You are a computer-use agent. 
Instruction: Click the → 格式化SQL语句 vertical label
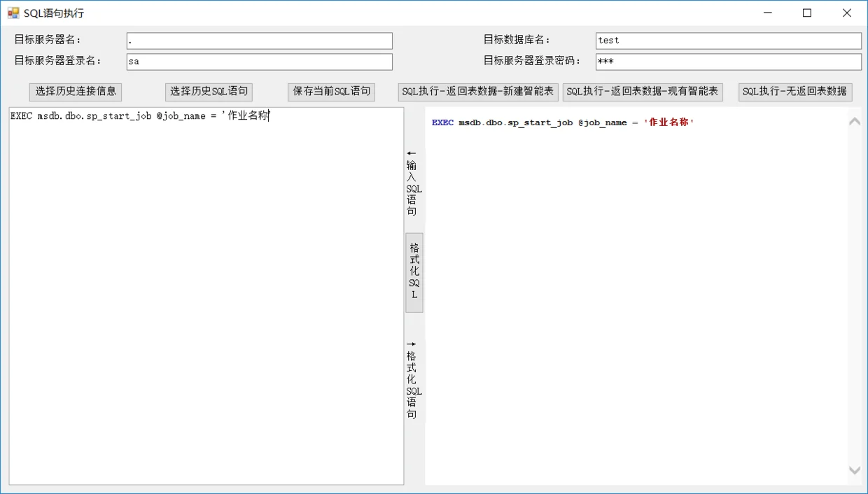(x=414, y=380)
